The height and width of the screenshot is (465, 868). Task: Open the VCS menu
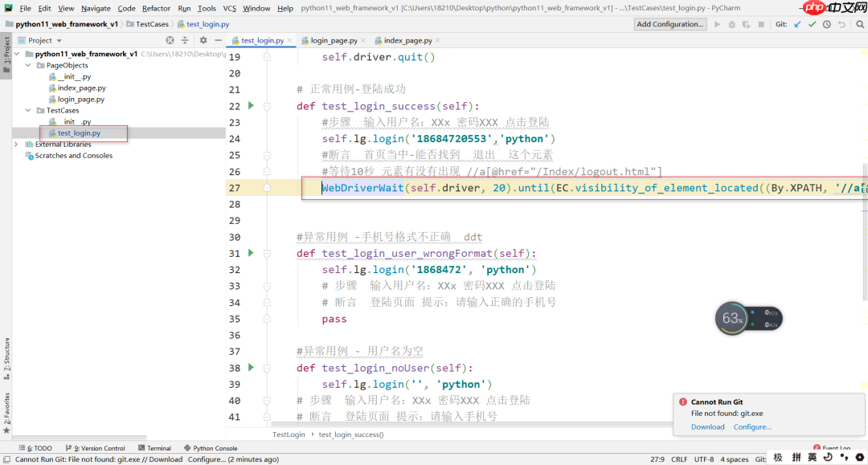coord(229,8)
